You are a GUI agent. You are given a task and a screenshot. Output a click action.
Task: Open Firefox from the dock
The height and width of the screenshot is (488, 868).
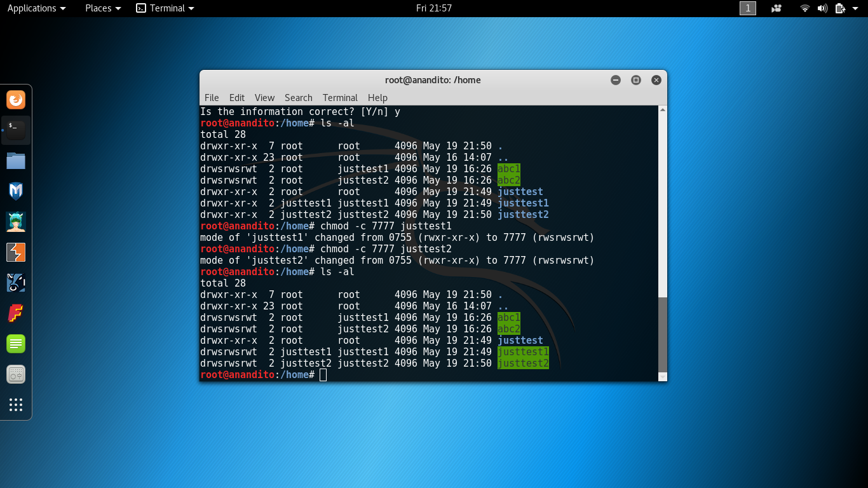tap(15, 100)
